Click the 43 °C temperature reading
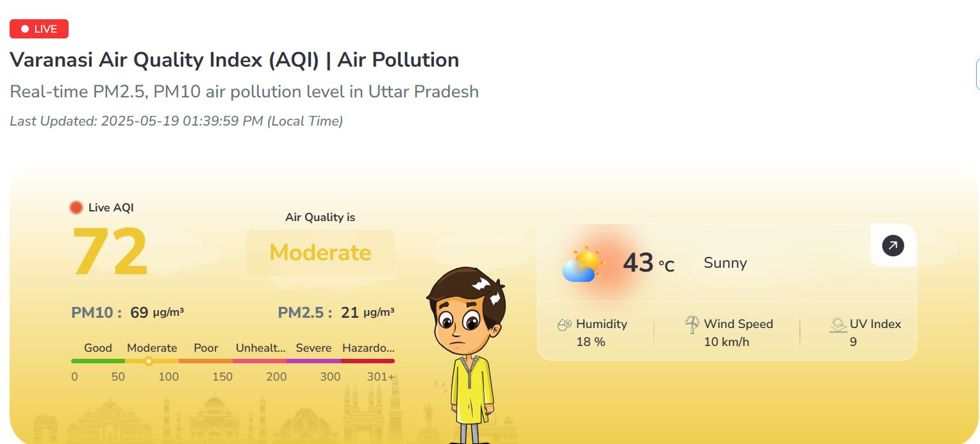 pos(648,263)
